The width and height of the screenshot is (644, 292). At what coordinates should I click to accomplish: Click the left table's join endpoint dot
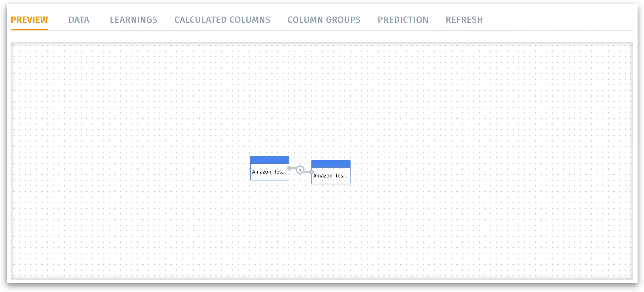point(289,168)
